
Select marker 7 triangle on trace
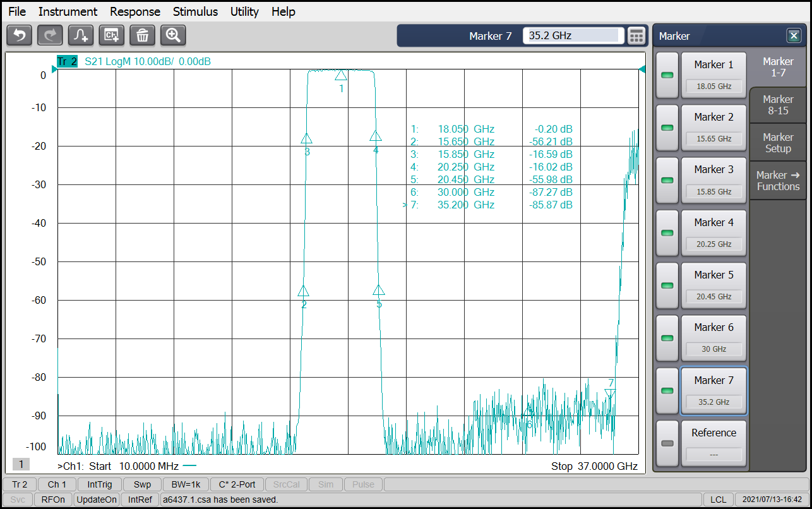point(610,393)
